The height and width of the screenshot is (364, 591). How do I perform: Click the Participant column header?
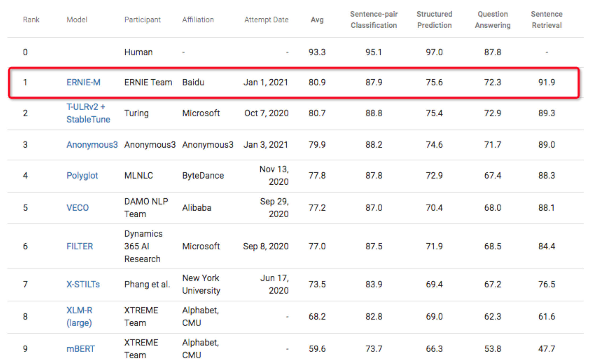click(x=143, y=20)
